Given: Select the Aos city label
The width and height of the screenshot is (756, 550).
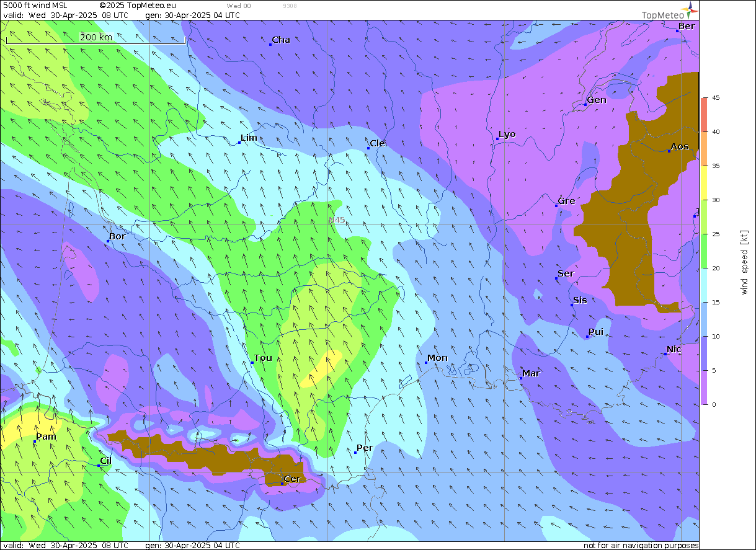Looking at the screenshot, I should click(680, 146).
